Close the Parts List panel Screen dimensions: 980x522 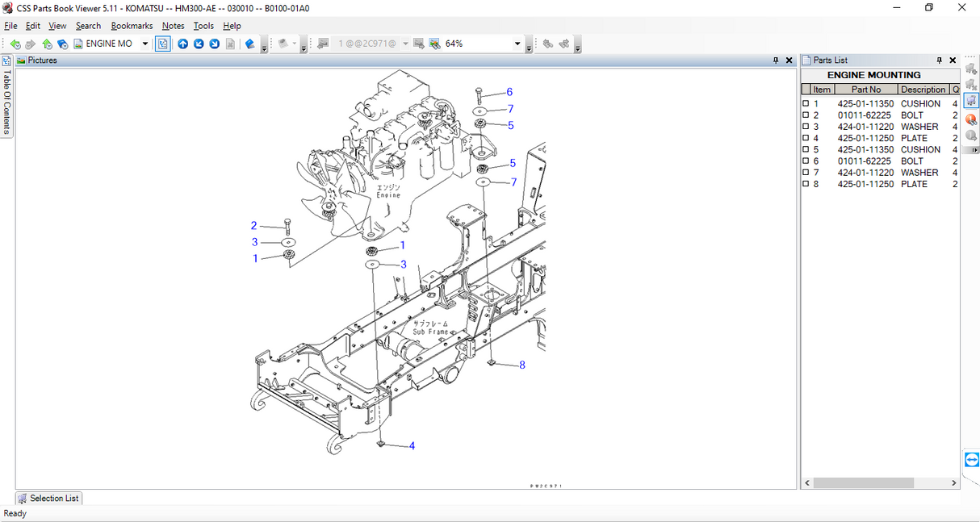[x=953, y=61]
